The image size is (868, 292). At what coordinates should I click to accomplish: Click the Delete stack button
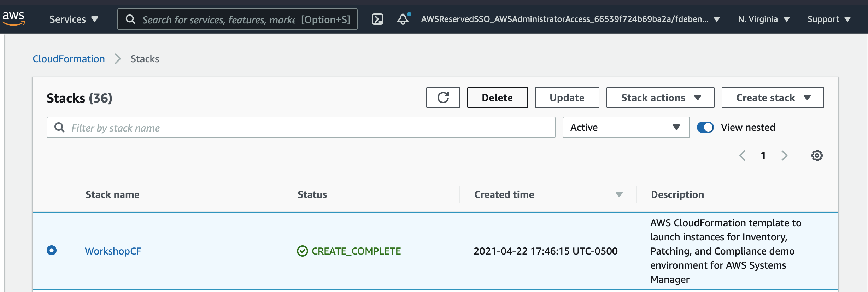pos(497,98)
